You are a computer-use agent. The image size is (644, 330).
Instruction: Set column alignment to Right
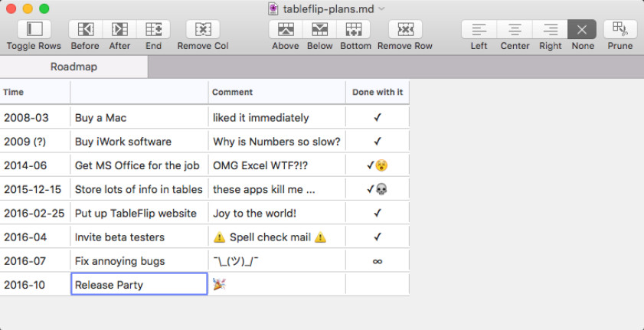tap(550, 29)
